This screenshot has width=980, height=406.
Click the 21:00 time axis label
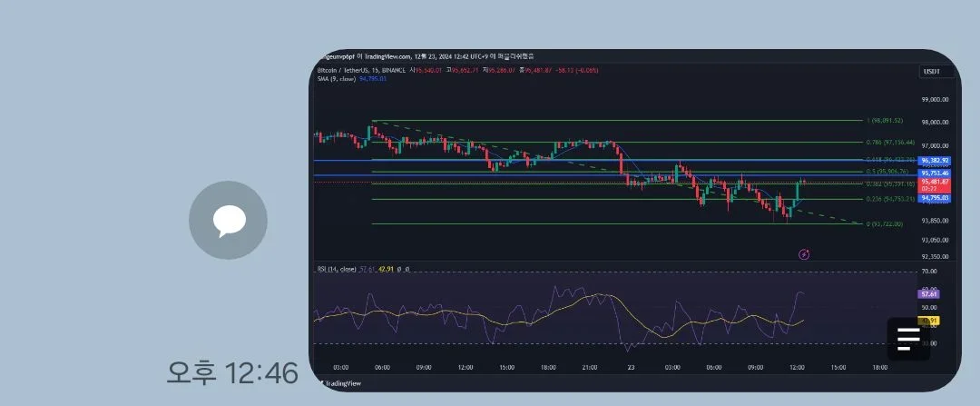point(589,368)
